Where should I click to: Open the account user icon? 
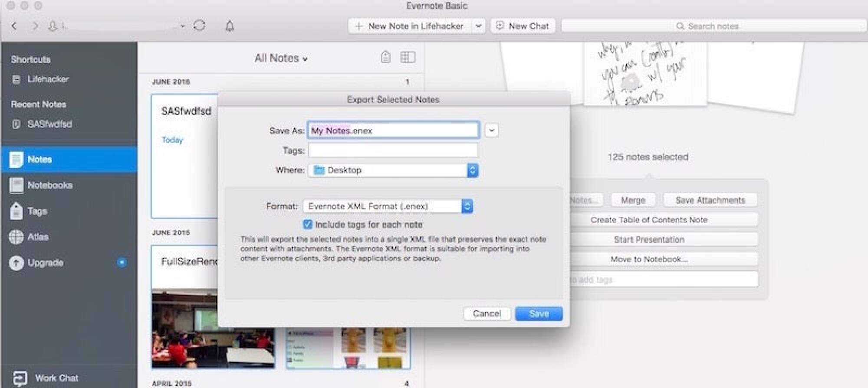pyautogui.click(x=53, y=26)
